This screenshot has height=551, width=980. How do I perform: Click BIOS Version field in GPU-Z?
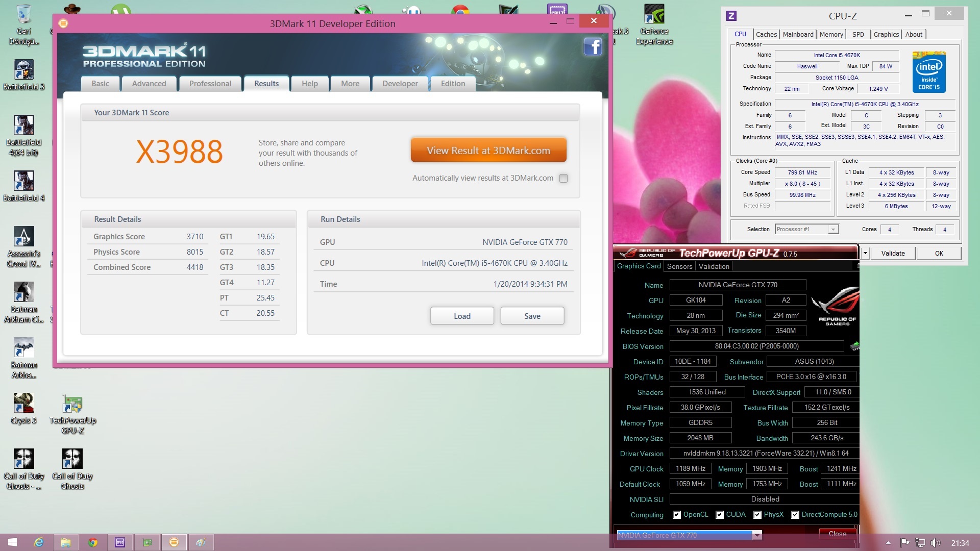[756, 346]
